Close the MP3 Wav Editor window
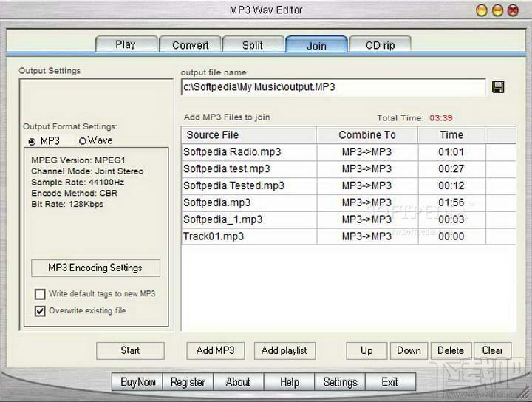The height and width of the screenshot is (402, 532). 513,10
